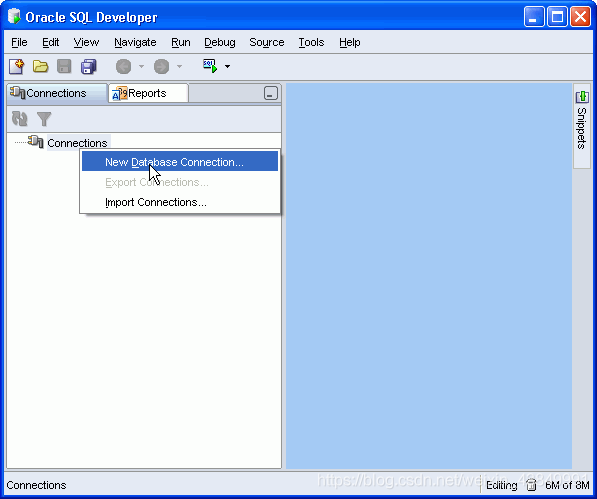Open the Run menu
Screen dimensions: 597x499
pos(180,42)
